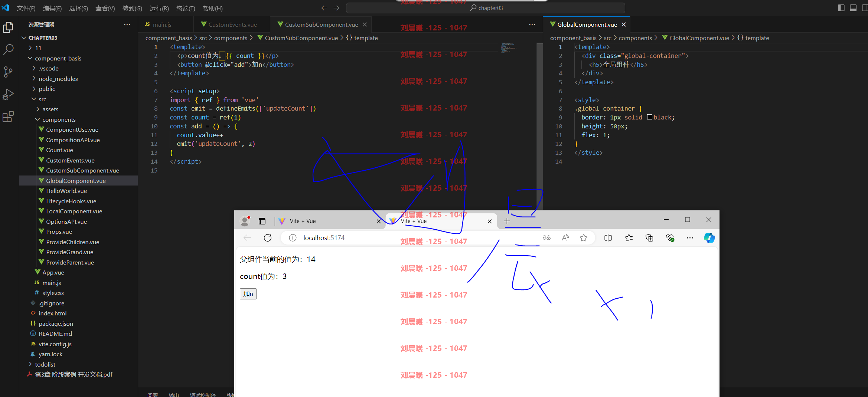The height and width of the screenshot is (397, 868).
Task: Click the read aloud icon in address bar
Action: click(x=565, y=238)
